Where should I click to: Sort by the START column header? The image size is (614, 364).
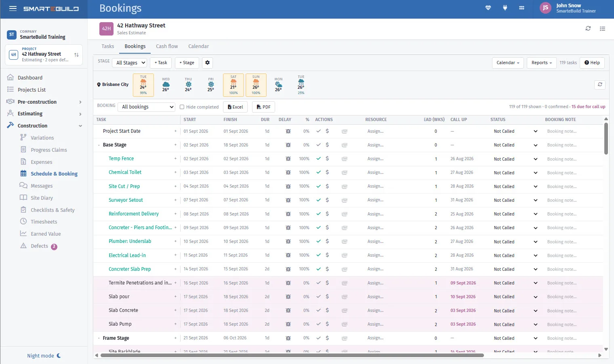(189, 119)
